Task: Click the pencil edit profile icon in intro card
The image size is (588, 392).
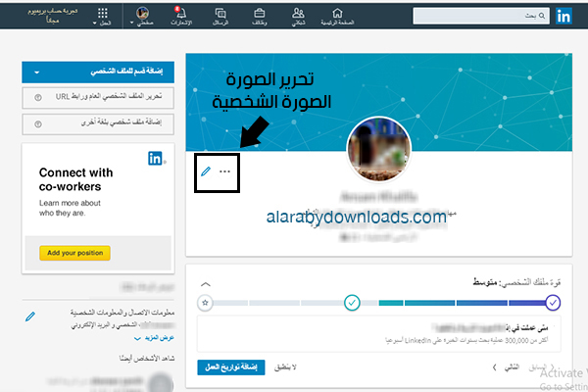Action: coord(206,171)
